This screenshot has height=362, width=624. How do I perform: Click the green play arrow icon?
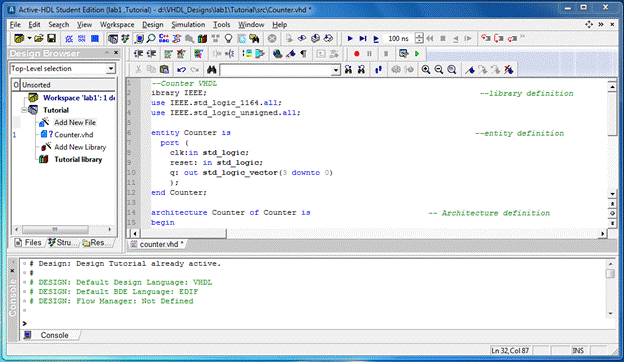pyautogui.click(x=417, y=54)
